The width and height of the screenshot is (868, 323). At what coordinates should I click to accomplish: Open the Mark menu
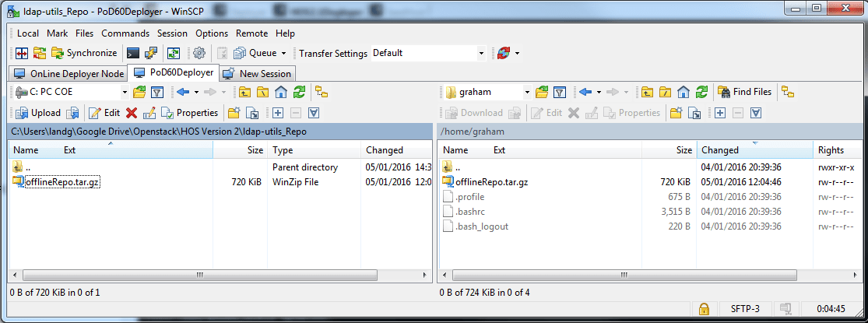click(57, 33)
